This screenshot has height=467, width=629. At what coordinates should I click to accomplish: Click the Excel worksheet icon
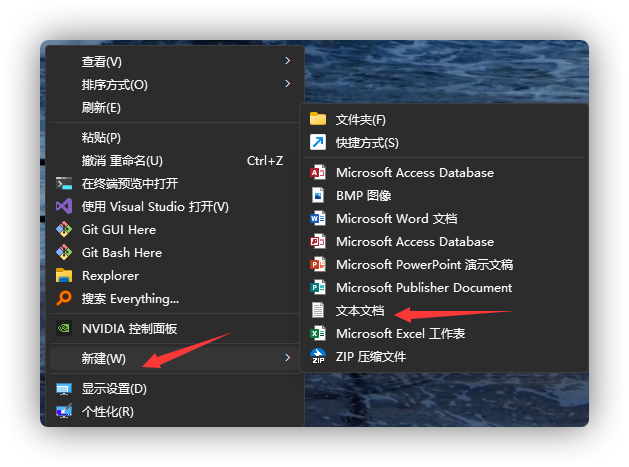[318, 333]
